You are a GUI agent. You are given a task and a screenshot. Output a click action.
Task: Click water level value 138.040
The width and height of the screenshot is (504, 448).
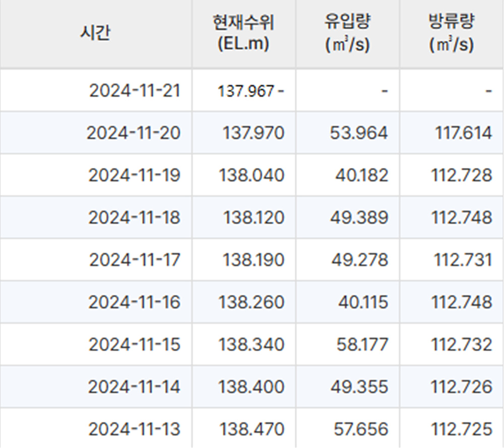click(251, 175)
